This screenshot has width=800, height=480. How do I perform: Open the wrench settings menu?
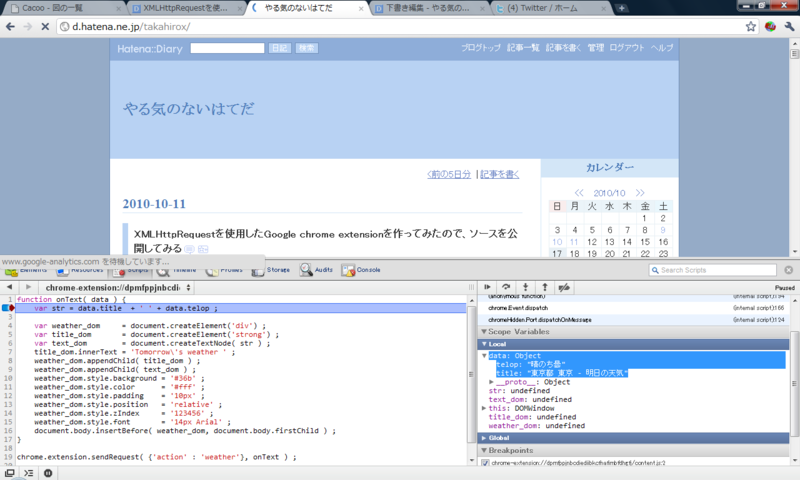tap(789, 27)
